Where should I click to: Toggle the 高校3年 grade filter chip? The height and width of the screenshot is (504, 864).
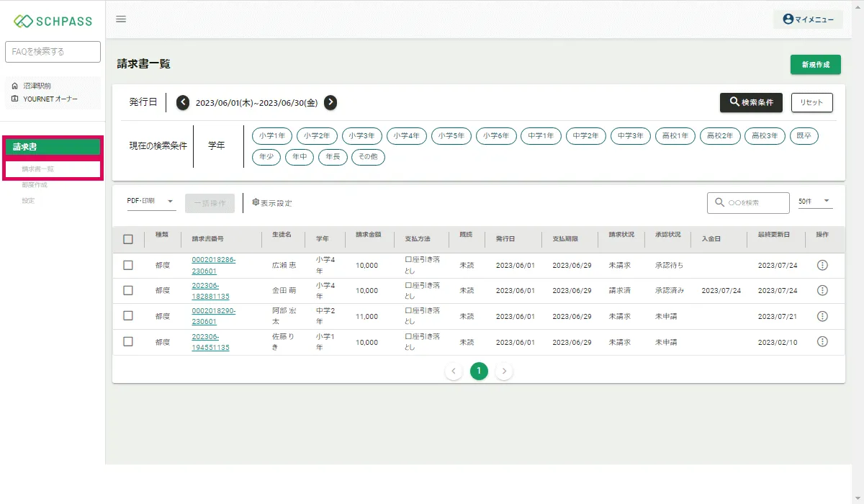[x=765, y=135]
